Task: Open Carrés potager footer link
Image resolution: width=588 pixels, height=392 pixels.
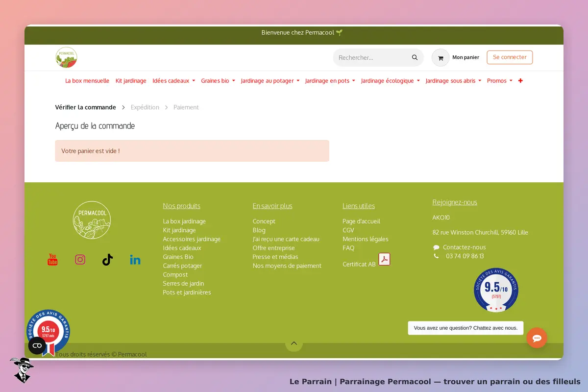Action: point(182,266)
